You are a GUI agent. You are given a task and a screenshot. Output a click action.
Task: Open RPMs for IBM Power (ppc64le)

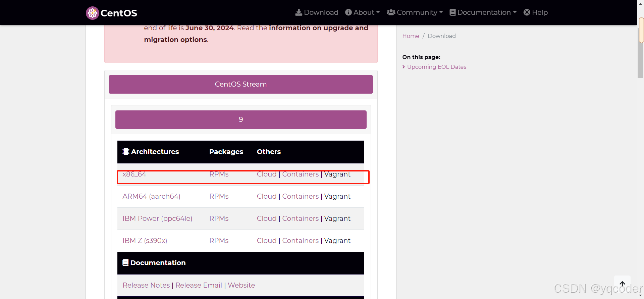click(x=219, y=218)
